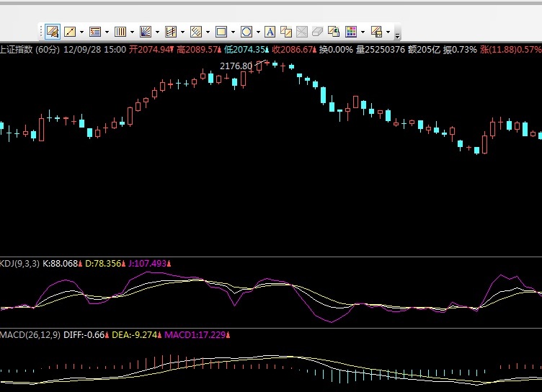Viewport: 542px width, 392px height.
Task: Click the KDJ(9,3,3) indicator label
Action: click(20, 264)
